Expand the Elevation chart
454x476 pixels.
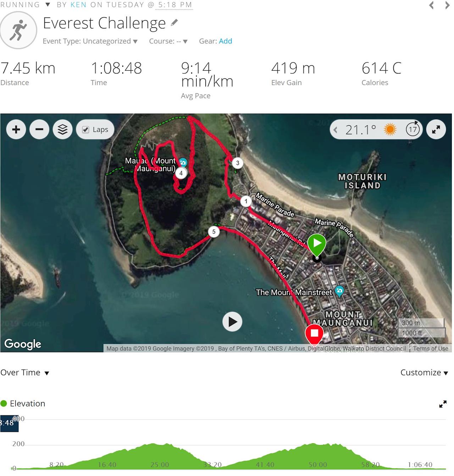pyautogui.click(x=443, y=404)
